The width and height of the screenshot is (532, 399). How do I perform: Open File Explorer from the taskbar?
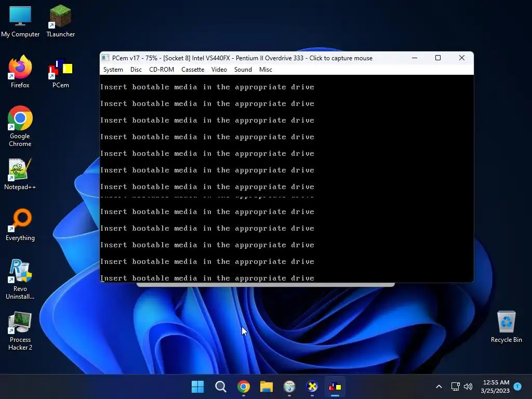267,387
